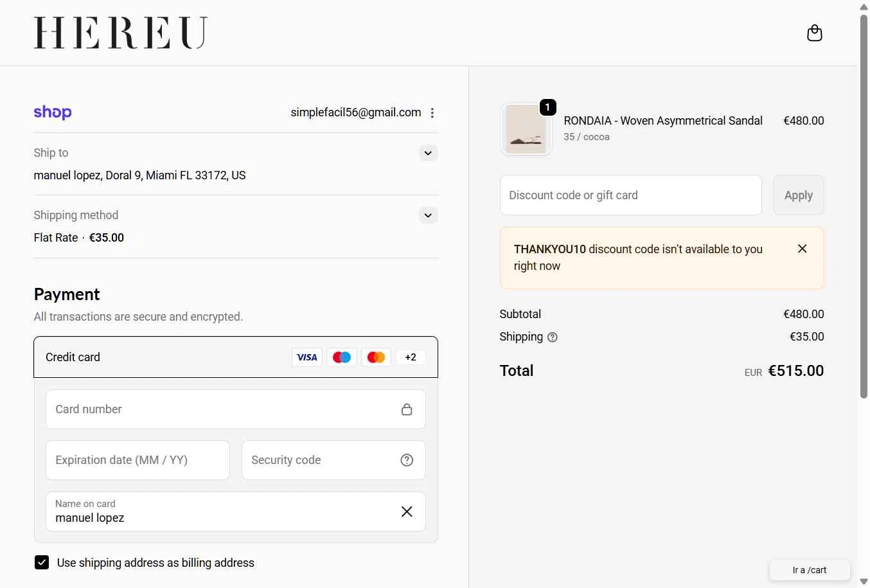Click the product price €480.00 beside the sandal
The image size is (870, 588).
pyautogui.click(x=803, y=121)
